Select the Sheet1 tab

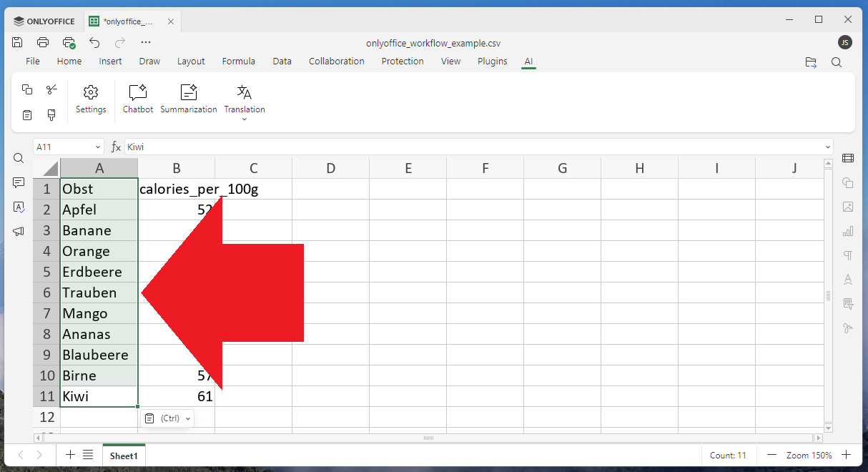[123, 456]
